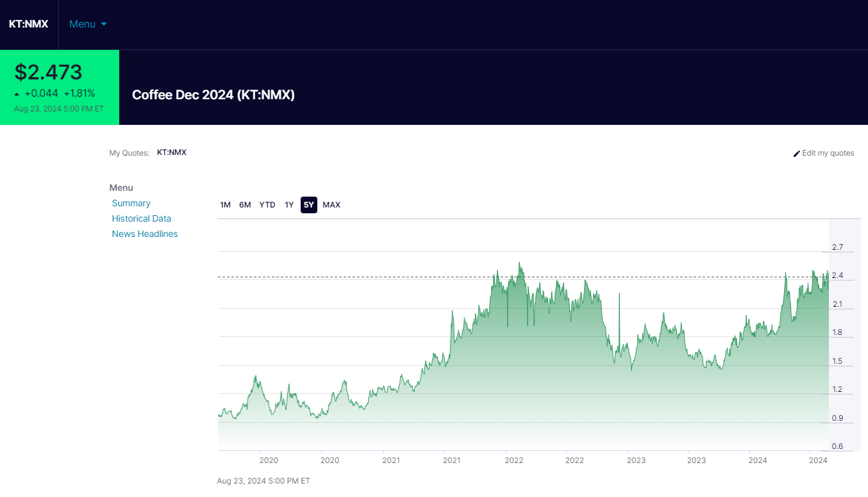This screenshot has height=497, width=868.
Task: Click the green up-triangle price change indicator
Action: (x=17, y=94)
